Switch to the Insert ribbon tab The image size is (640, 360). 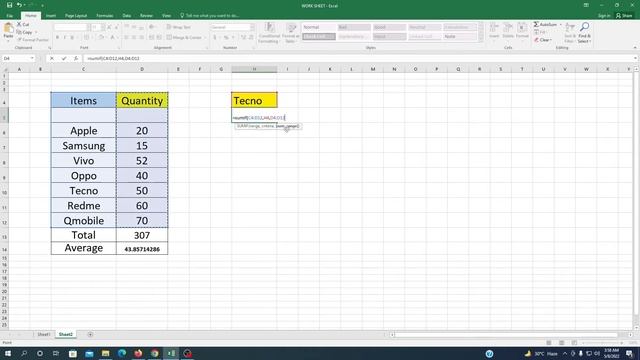[51, 16]
